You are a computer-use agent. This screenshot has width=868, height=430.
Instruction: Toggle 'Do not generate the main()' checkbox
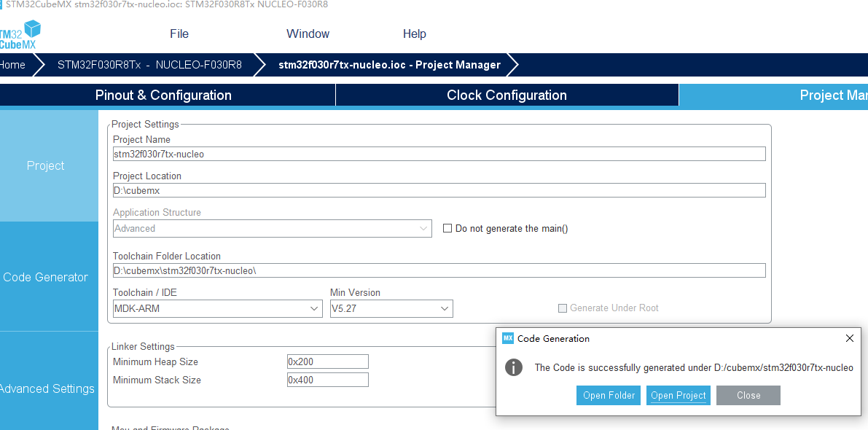pyautogui.click(x=447, y=228)
